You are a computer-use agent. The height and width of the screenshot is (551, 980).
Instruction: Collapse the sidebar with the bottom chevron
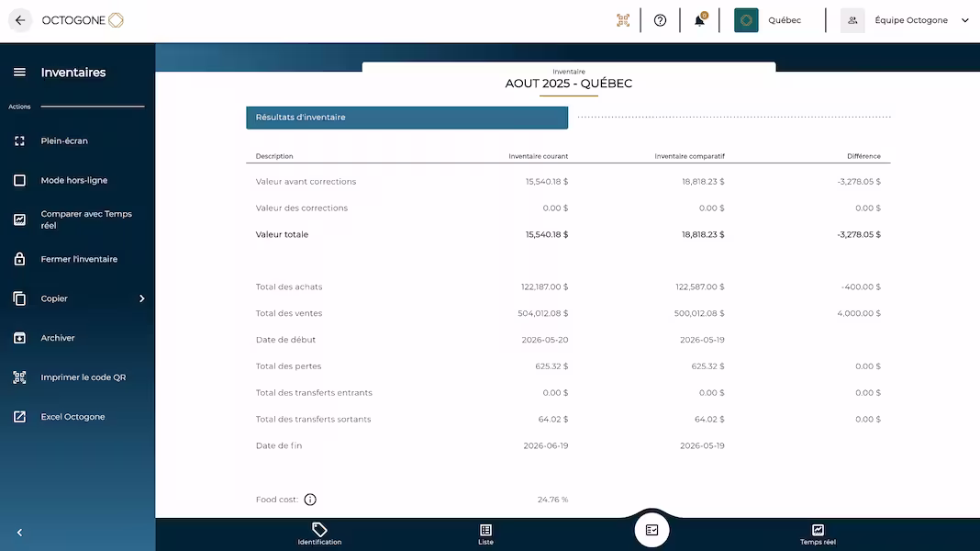coord(19,533)
